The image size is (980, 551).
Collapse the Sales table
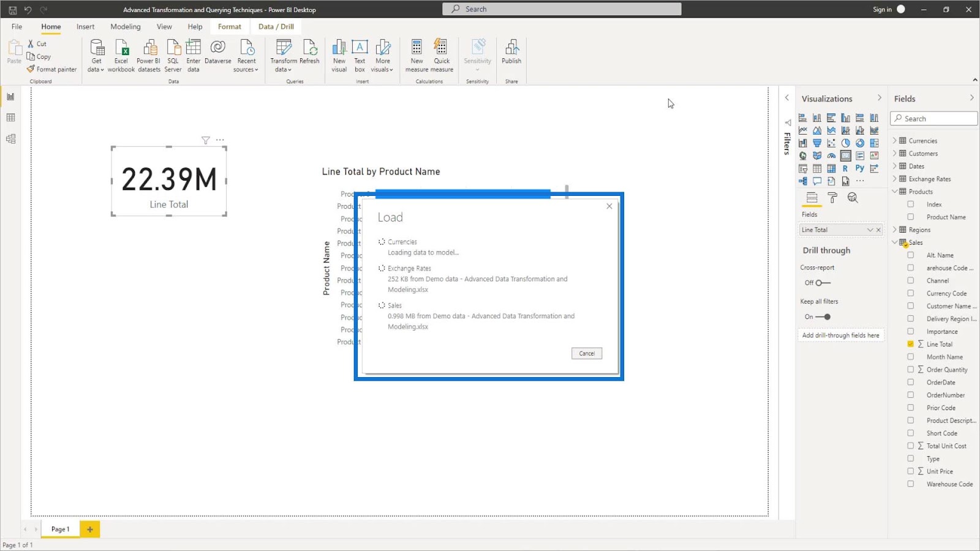click(x=895, y=242)
